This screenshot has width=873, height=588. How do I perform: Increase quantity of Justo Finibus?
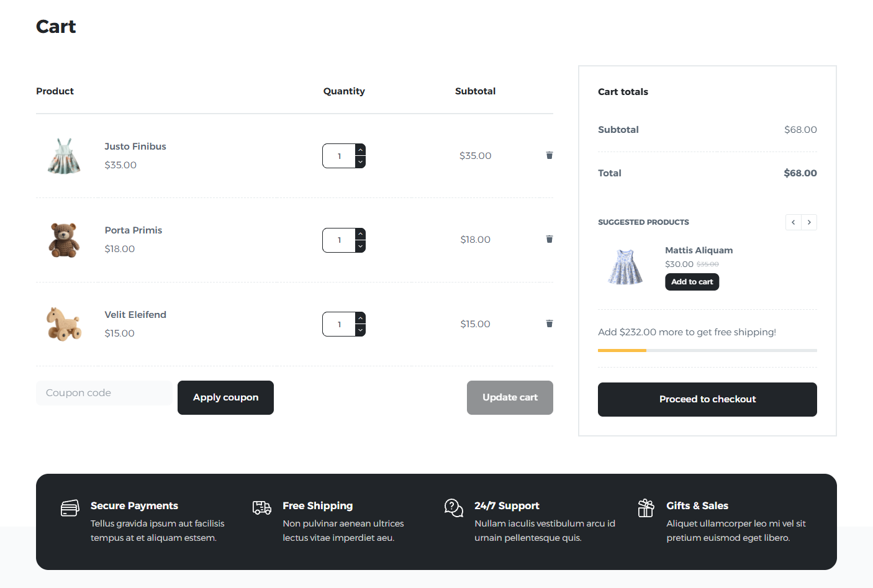(360, 150)
